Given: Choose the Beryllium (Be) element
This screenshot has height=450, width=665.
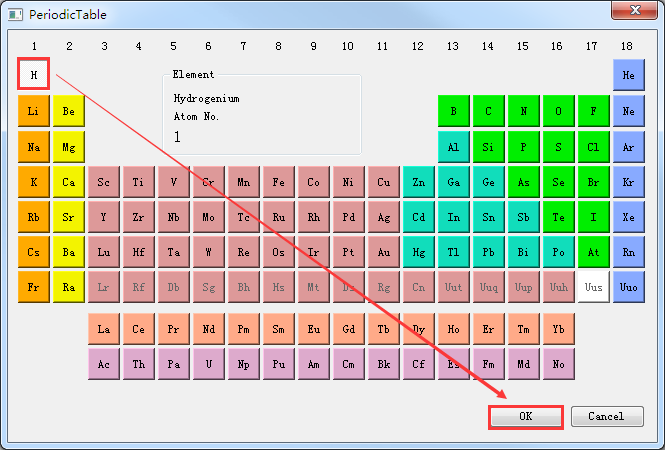Looking at the screenshot, I should [x=69, y=111].
